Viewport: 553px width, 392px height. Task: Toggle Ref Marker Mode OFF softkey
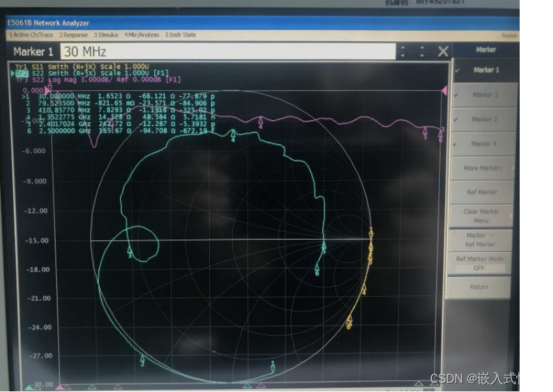click(479, 263)
